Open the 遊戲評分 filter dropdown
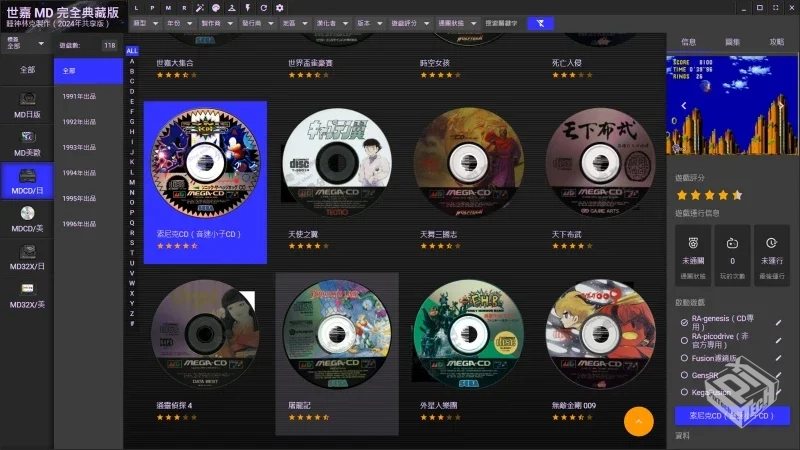 [x=410, y=23]
